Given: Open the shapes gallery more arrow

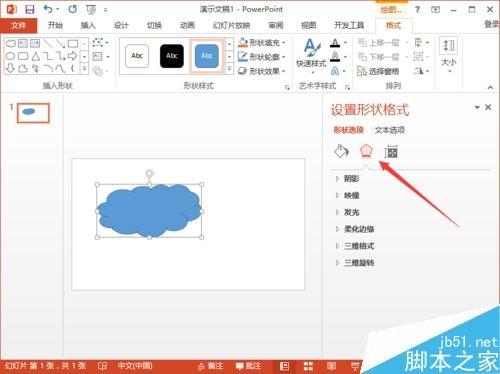Looking at the screenshot, I should coord(84,69).
